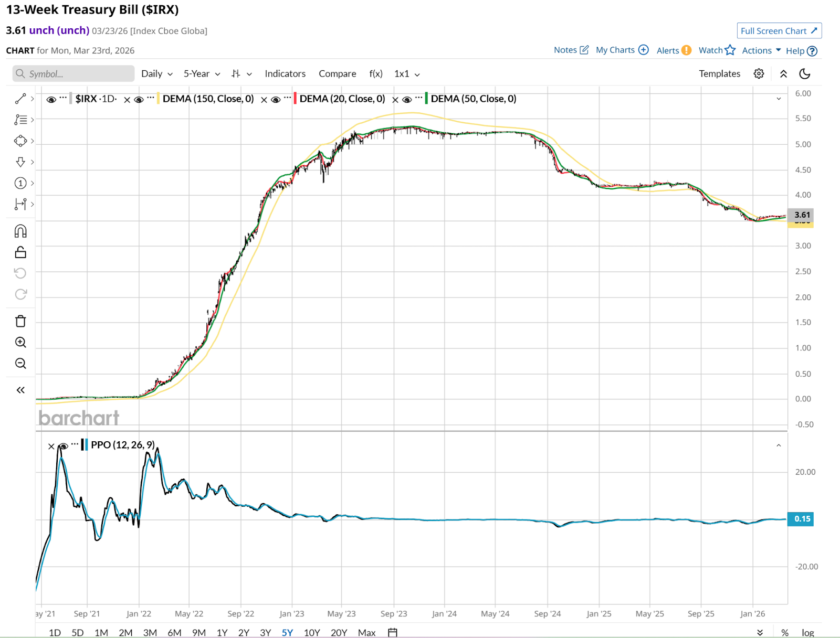Screen dimensions: 840x638
Task: Collapse the PPO pane with its chevron
Action: [x=779, y=445]
